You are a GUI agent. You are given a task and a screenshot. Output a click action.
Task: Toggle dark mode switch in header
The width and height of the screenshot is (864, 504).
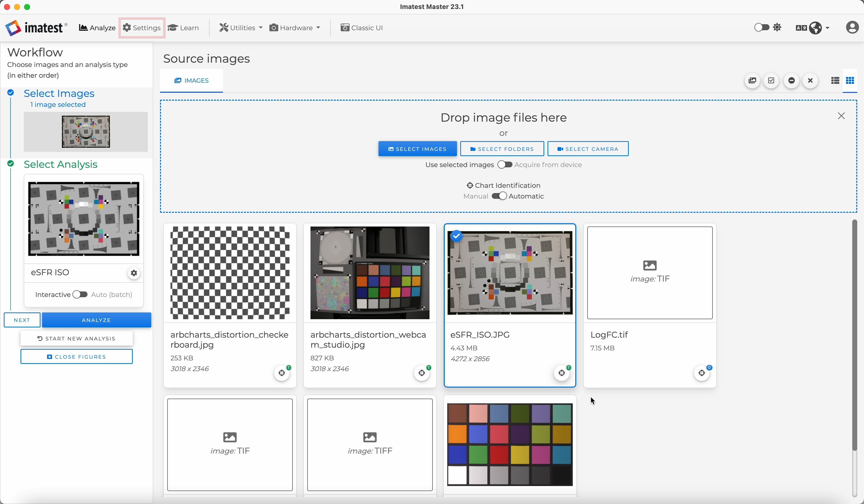(x=761, y=27)
